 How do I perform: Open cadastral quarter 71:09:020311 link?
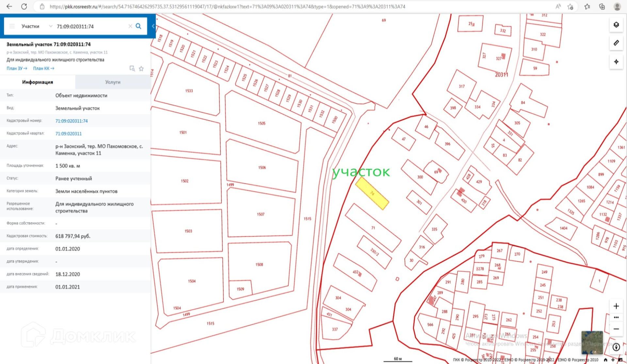point(69,133)
